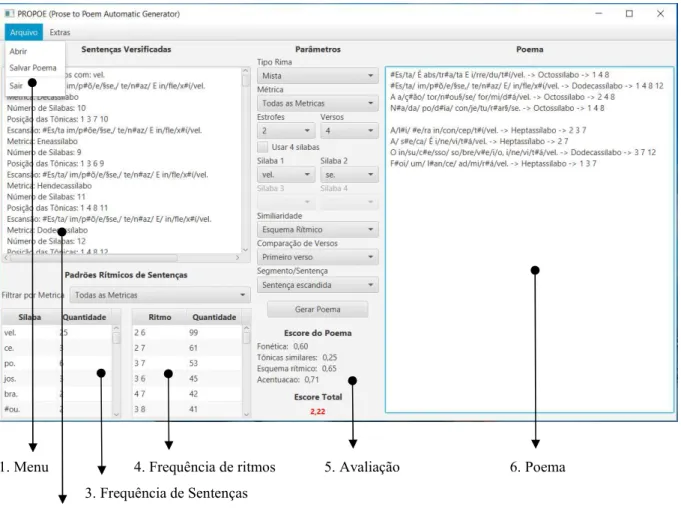Open the Extras menu
Screen dimensions: 681x512
[x=60, y=32]
